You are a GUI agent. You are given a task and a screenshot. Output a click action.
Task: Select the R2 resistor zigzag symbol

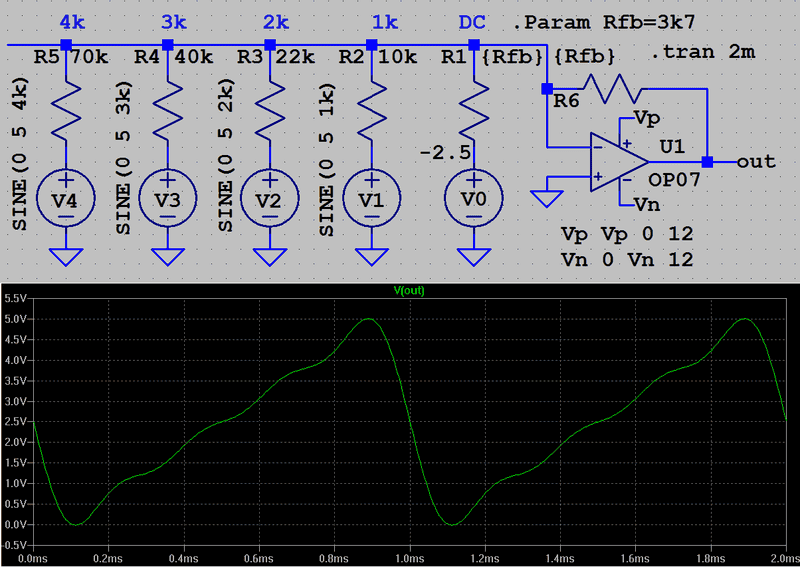[x=371, y=111]
